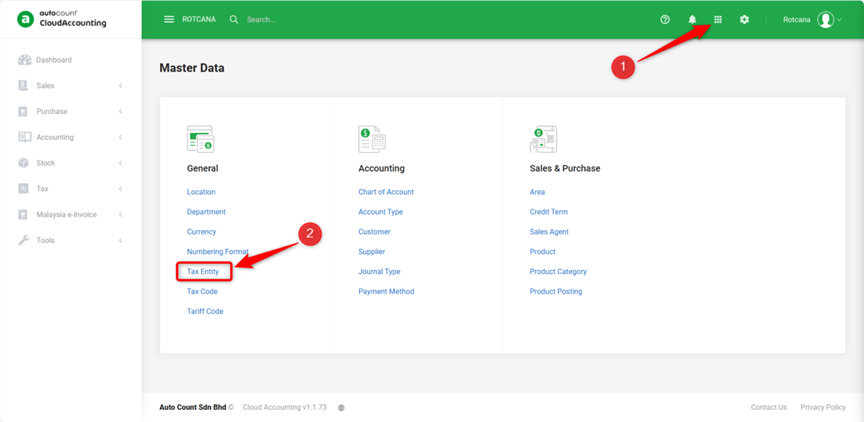Click Cloud Accounting v1.1.73 version text

click(x=285, y=407)
